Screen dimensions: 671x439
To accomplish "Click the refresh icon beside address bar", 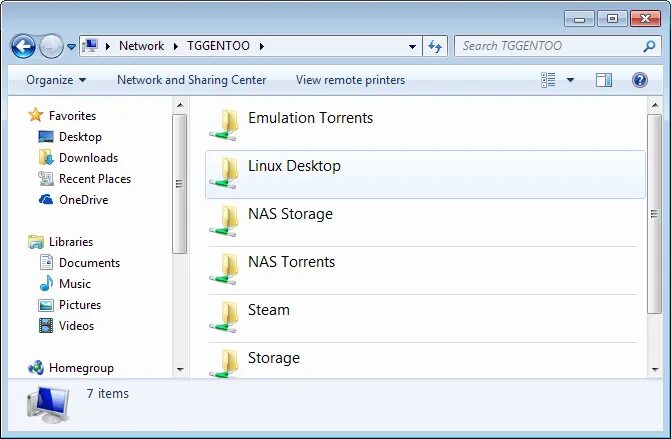I will pyautogui.click(x=435, y=46).
